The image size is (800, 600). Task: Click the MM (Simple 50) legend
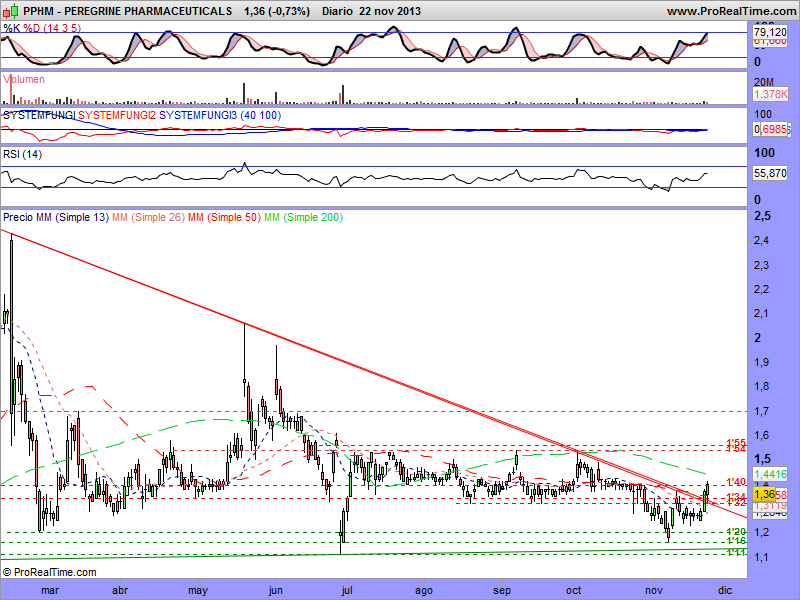224,217
